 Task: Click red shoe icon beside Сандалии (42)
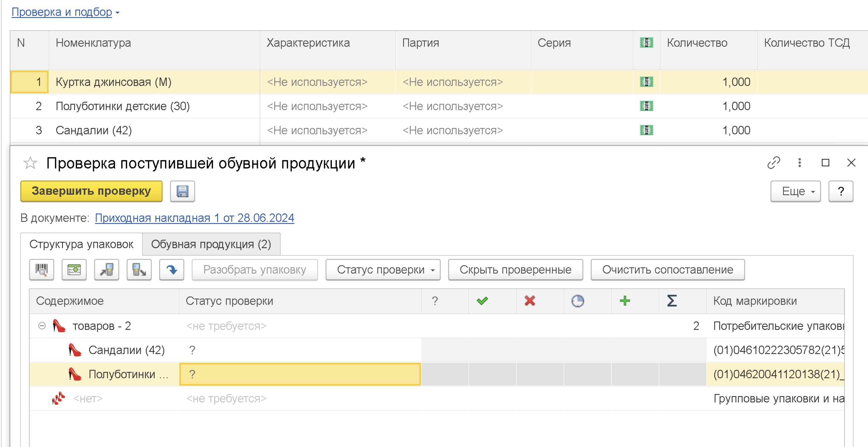tap(75, 350)
